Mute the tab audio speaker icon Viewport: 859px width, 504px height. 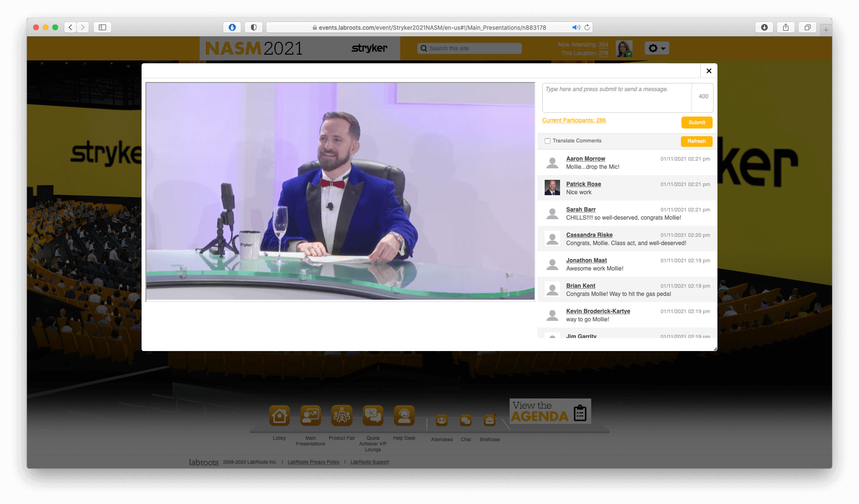[576, 27]
